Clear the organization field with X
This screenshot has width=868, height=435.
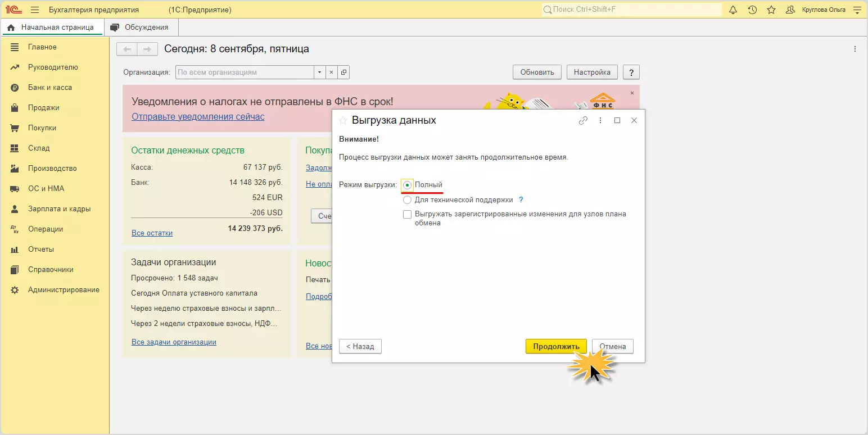click(x=331, y=72)
